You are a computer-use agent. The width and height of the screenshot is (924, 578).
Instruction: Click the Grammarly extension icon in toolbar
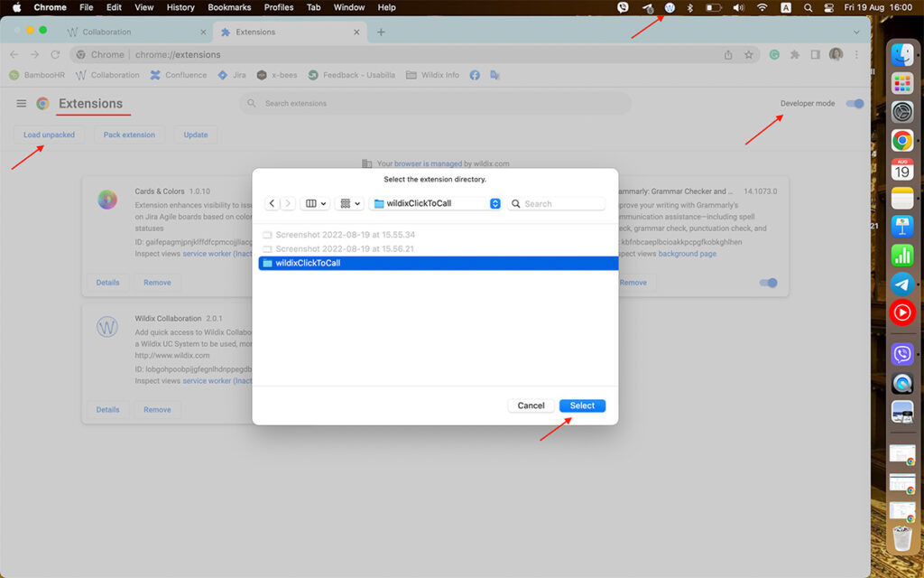tap(774, 54)
